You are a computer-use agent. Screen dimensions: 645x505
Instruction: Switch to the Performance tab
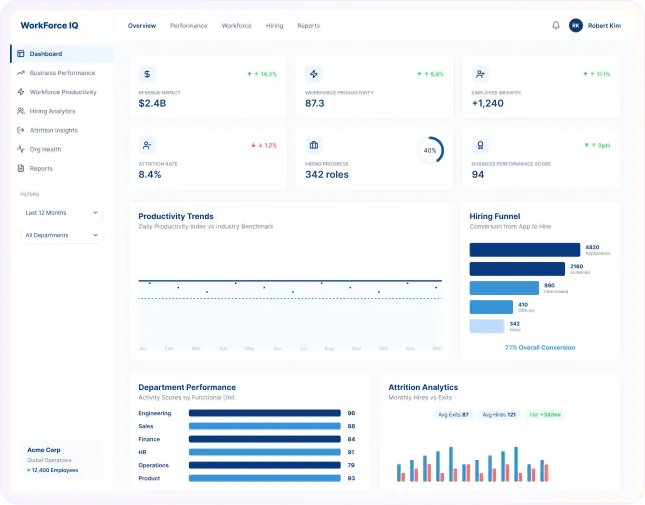coord(189,25)
